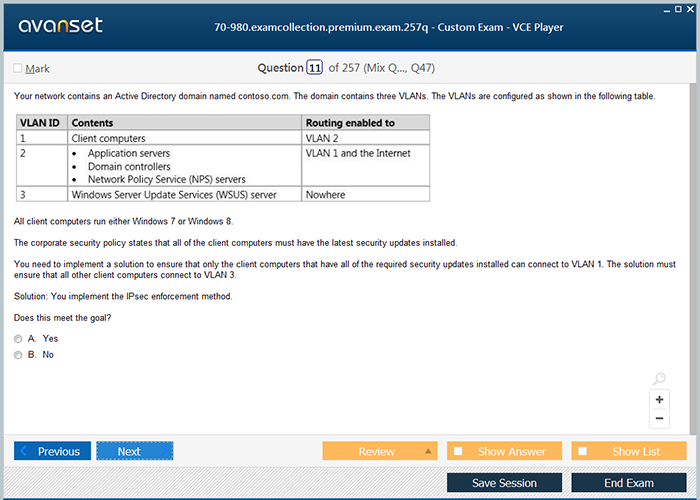Click the avanset logo
Screen dimensions: 700x500
point(60,25)
